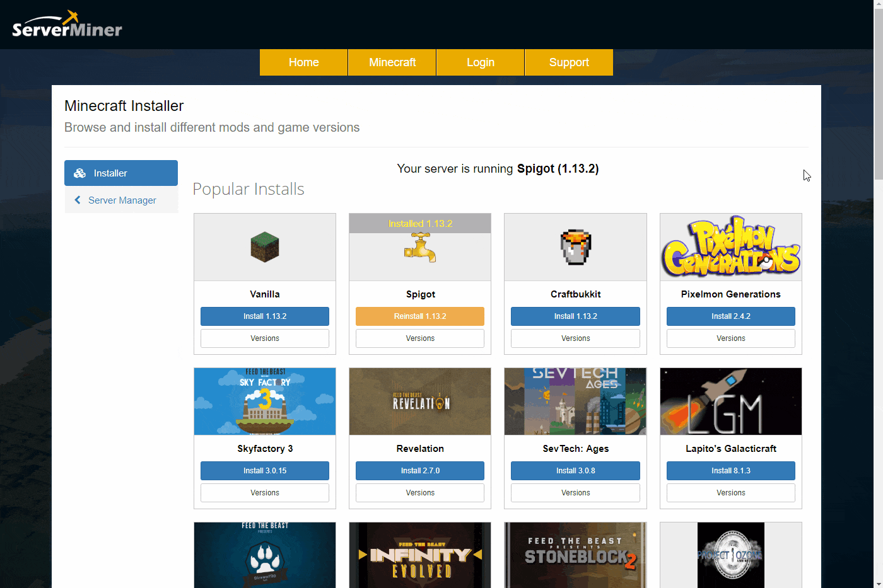View SevTech Ages versions
Viewport: 883px width, 588px height.
pos(576,493)
